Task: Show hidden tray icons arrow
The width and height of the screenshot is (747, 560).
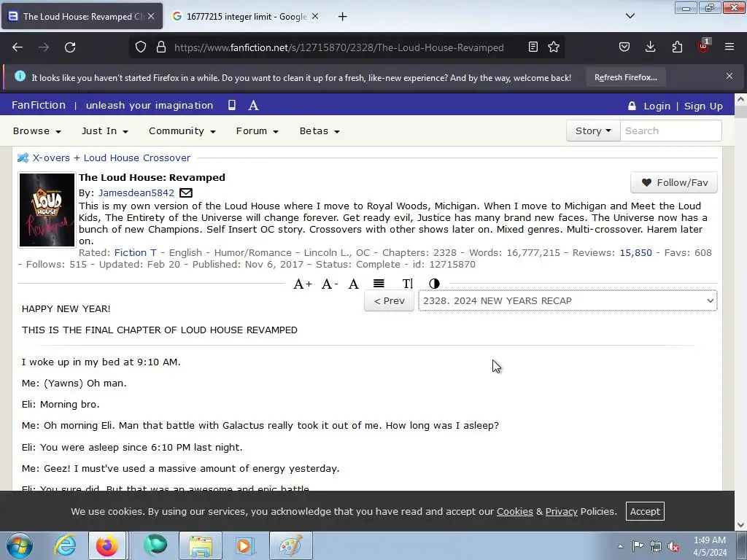Action: (x=620, y=546)
